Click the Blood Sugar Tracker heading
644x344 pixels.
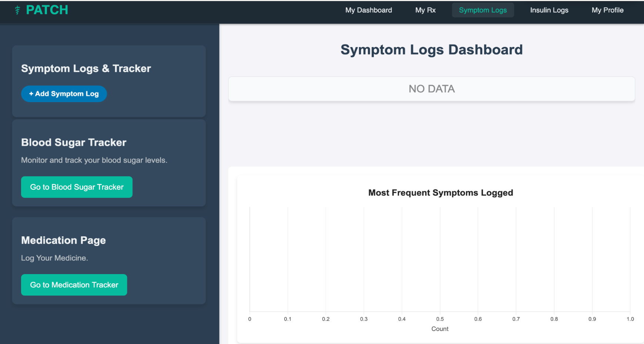point(74,142)
